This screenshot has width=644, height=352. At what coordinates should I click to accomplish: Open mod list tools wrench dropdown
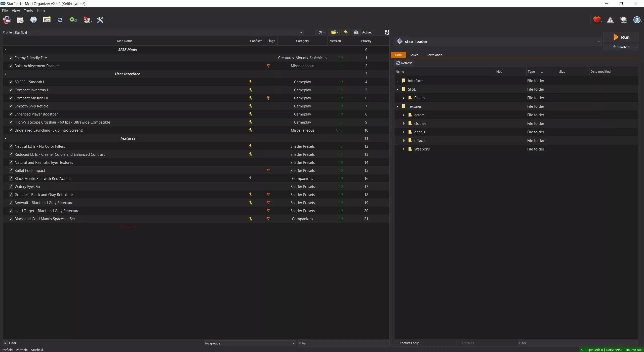click(321, 32)
